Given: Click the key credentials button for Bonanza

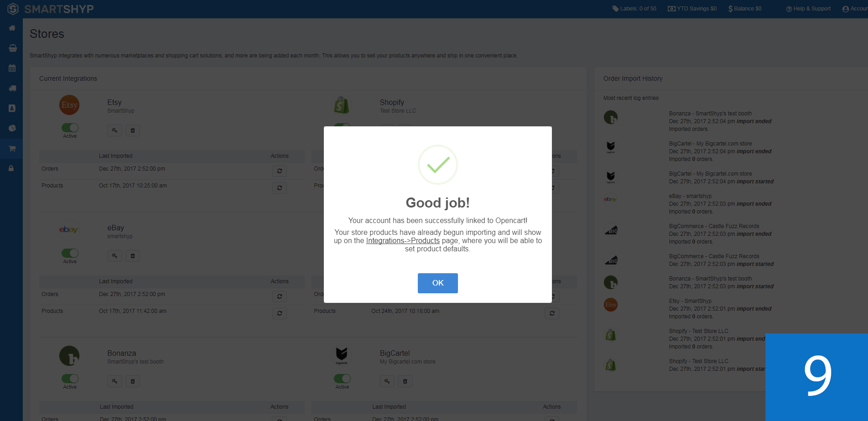Looking at the screenshot, I should pos(114,381).
